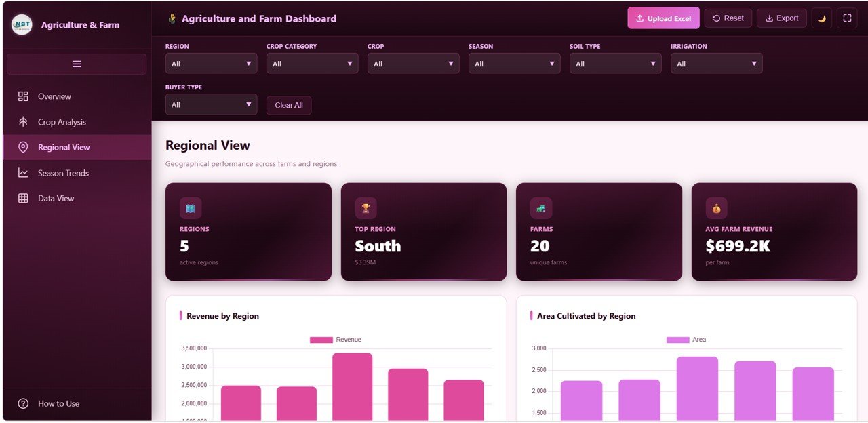This screenshot has height=423, width=868.
Task: Switch to Season Trends view
Action: [63, 173]
